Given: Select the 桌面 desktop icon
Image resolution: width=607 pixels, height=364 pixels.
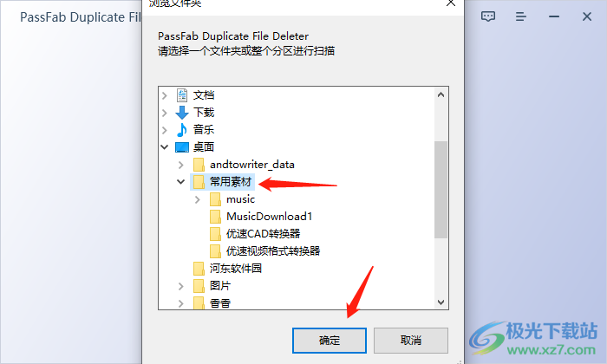Looking at the screenshot, I should click(182, 147).
